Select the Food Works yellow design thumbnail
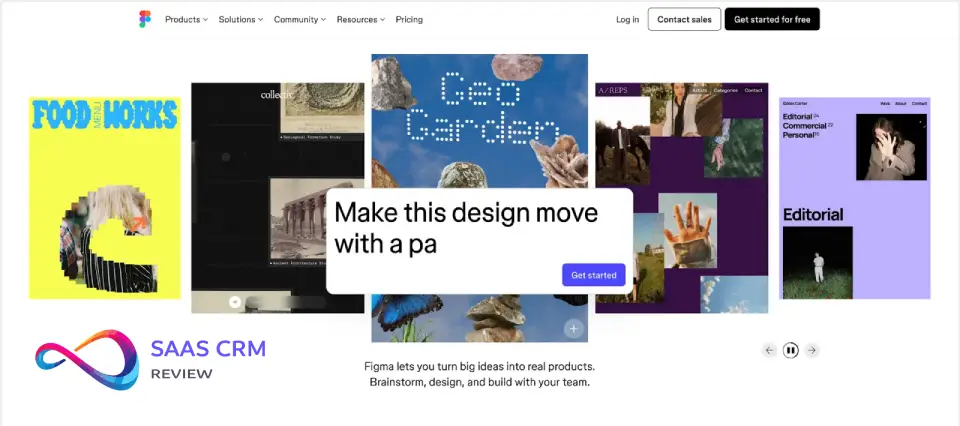 (105, 198)
